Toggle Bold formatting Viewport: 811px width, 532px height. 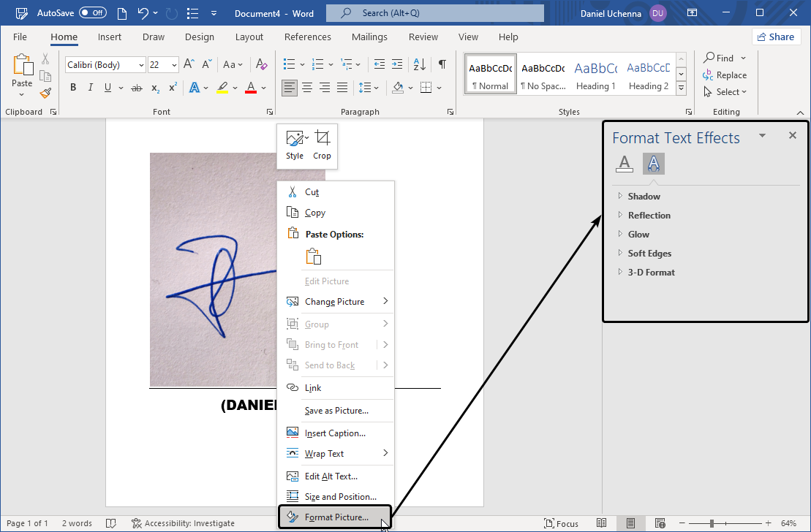pos(72,87)
